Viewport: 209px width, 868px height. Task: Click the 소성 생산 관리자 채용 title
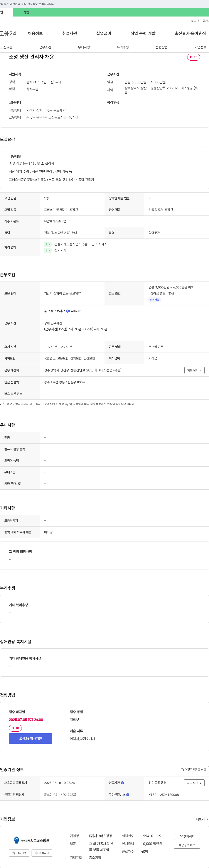coord(31,57)
